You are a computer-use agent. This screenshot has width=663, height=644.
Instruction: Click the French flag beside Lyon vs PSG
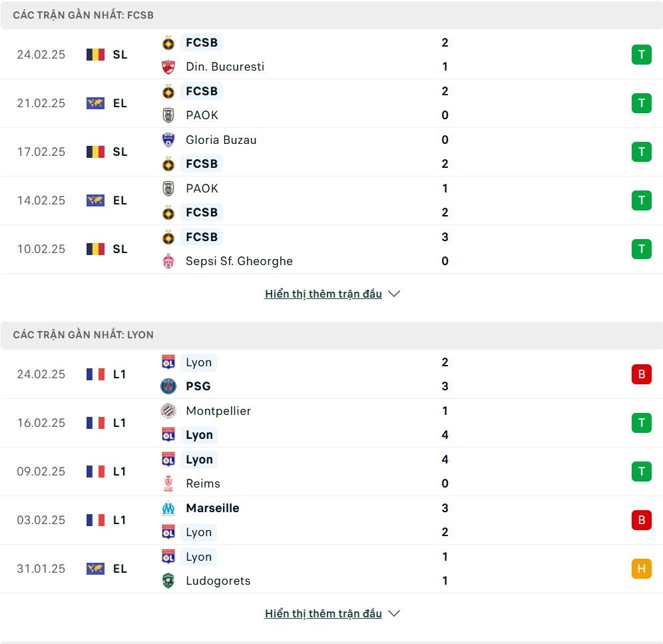(x=96, y=374)
